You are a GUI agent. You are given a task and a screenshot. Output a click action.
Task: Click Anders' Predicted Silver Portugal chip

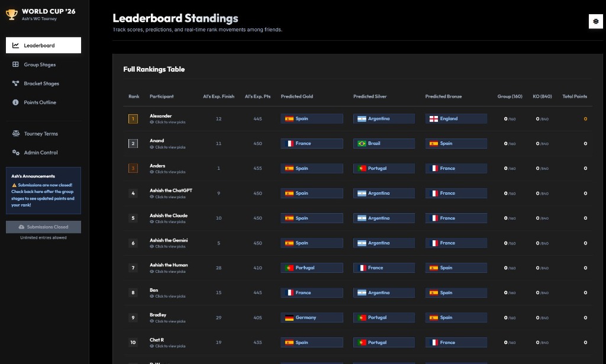pos(383,169)
